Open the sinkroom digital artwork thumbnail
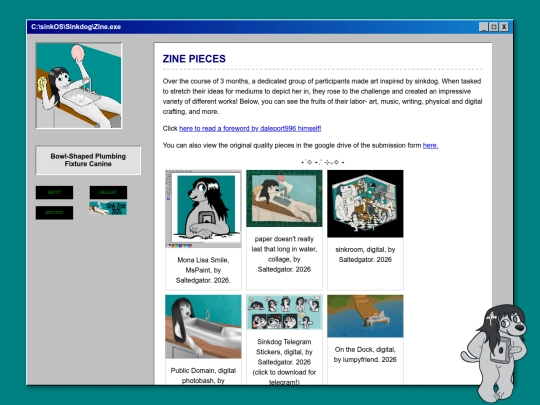Viewport: 540px width, 405px height. coord(365,204)
